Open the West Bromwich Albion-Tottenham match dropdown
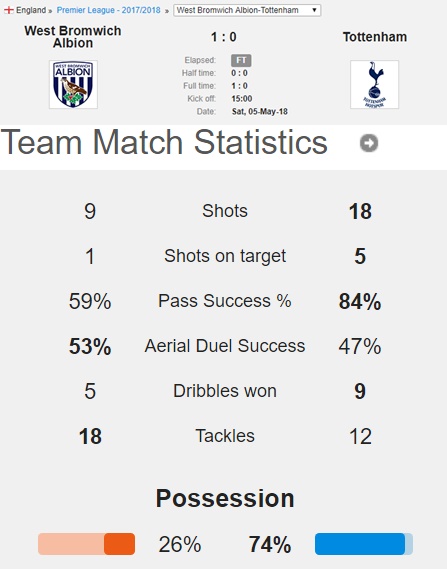Image resolution: width=447 pixels, height=569 pixels. click(x=247, y=10)
